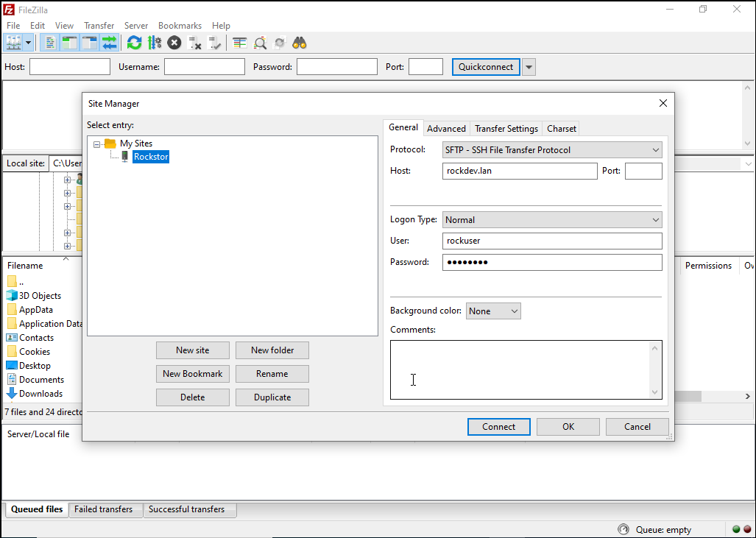Show the Queued files tab
Viewport: 756px width, 538px height.
pyautogui.click(x=37, y=509)
